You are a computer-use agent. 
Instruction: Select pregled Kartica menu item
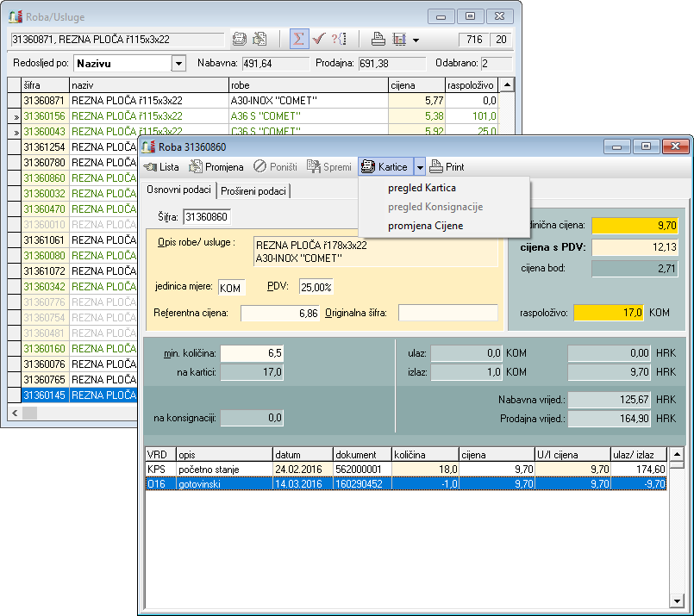point(422,188)
